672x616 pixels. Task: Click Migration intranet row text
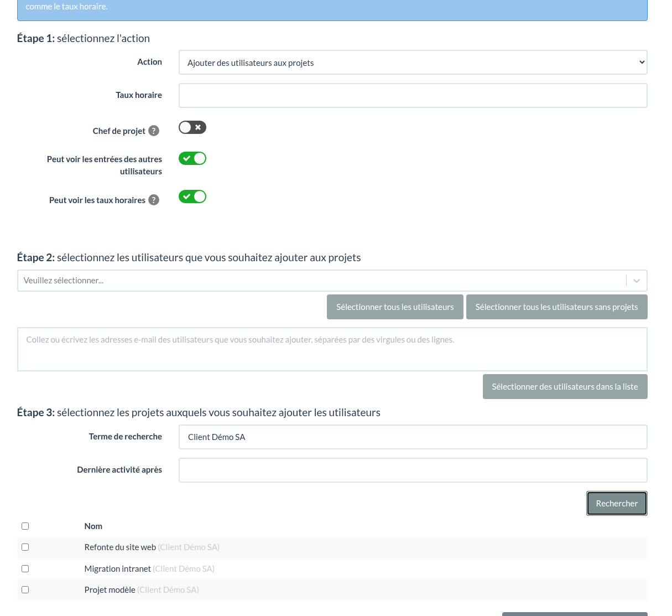[117, 568]
